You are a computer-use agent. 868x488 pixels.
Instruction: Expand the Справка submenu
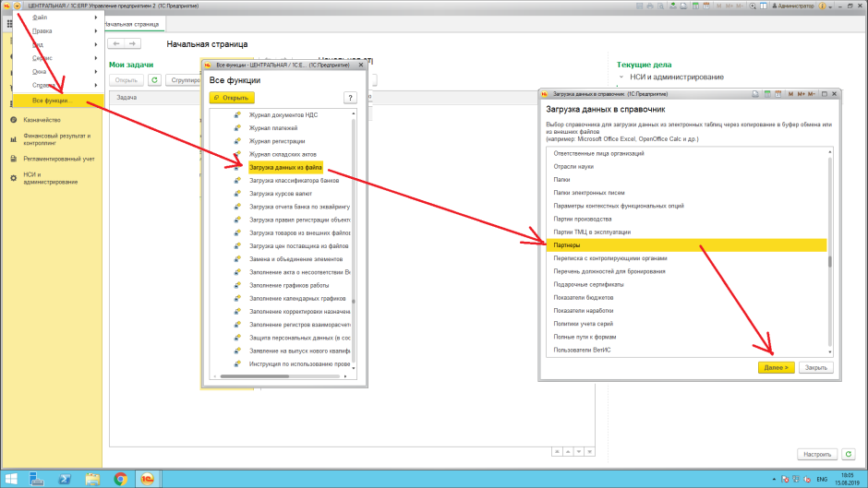pos(57,85)
